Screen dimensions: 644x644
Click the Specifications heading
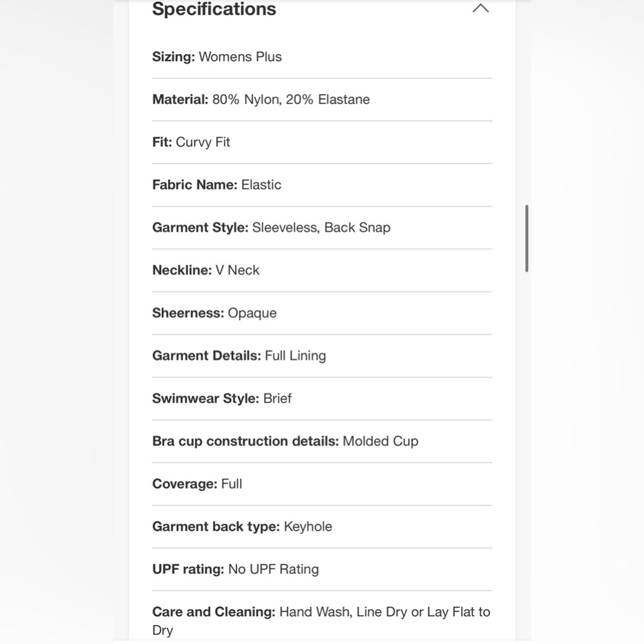click(214, 9)
